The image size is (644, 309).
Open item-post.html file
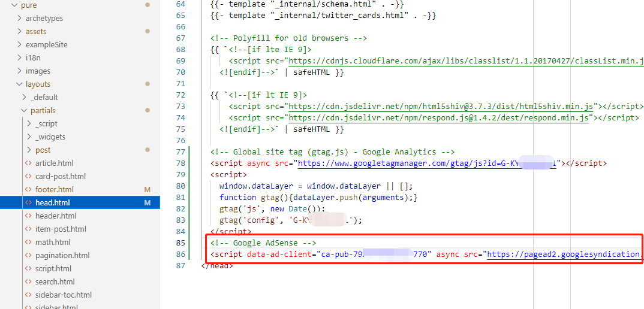click(61, 229)
